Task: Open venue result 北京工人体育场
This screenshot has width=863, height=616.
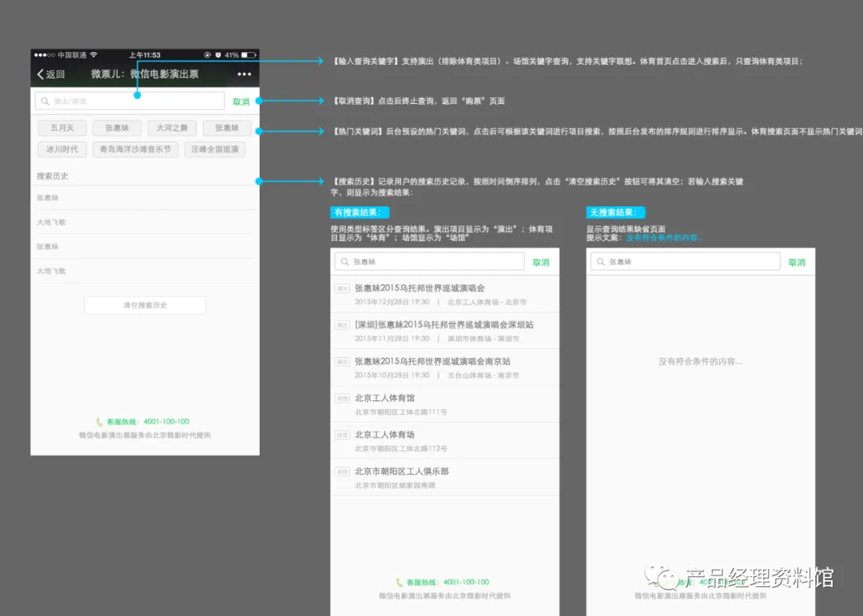Action: [445, 441]
